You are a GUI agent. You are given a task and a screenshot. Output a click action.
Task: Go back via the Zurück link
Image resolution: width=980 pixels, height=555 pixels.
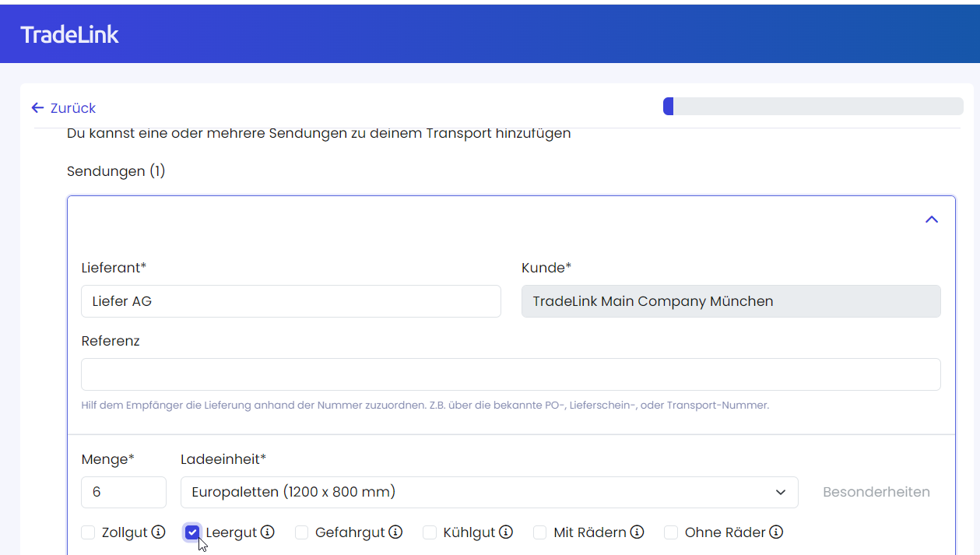tap(72, 108)
